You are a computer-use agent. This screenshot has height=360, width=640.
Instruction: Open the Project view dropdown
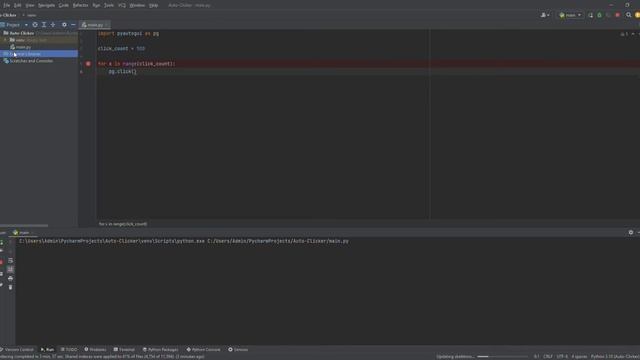click(27, 25)
